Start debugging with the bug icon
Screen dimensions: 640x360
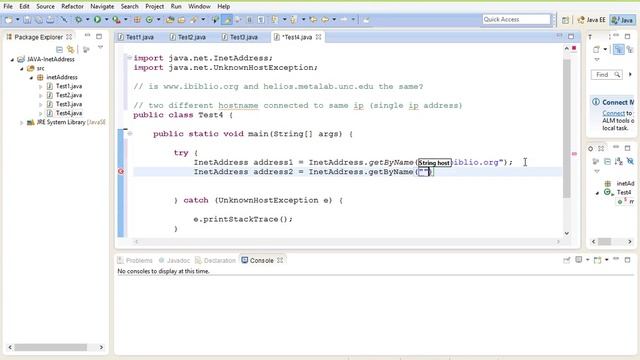tap(78, 20)
